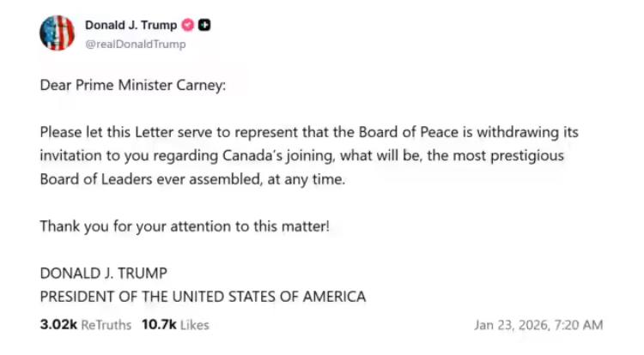The height and width of the screenshot is (355, 644).
Task: Click the paragraph starting "Please let this Letter"
Action: (x=309, y=155)
